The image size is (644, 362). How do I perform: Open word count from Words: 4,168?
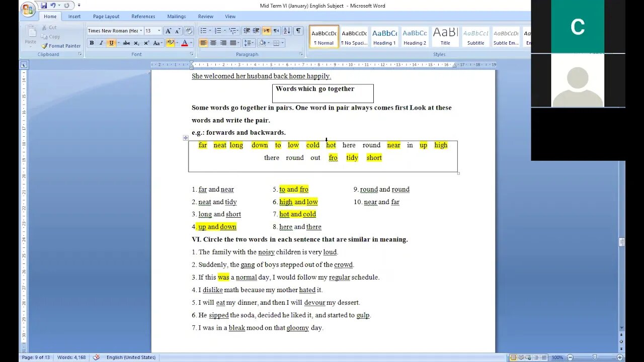[71, 357]
